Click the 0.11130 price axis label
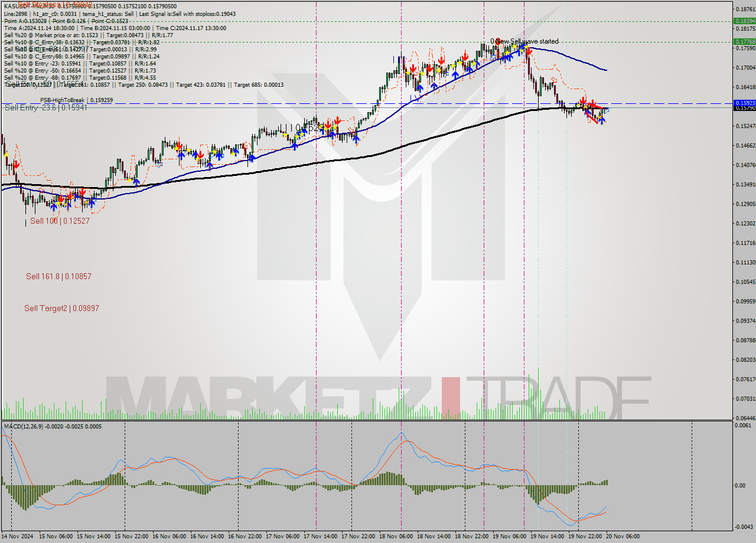Screen dimensions: 756x543 pyautogui.click(x=745, y=262)
